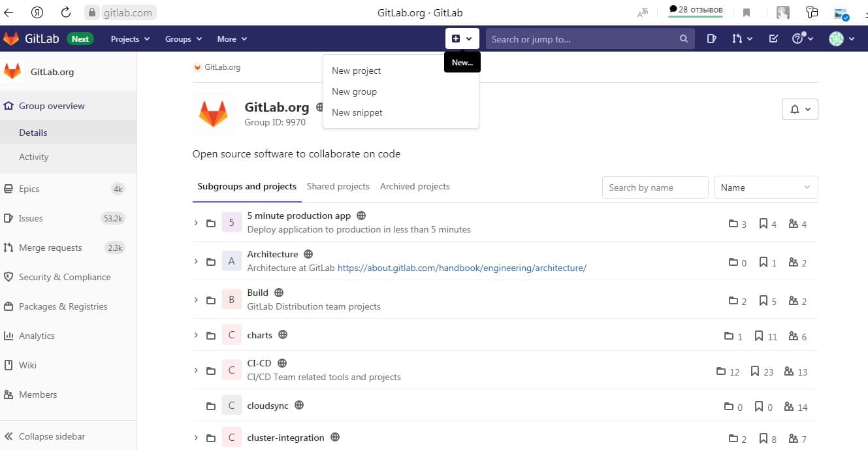Open Issues icon in top navbar
Viewport: 868px width, 450px height.
(x=711, y=39)
